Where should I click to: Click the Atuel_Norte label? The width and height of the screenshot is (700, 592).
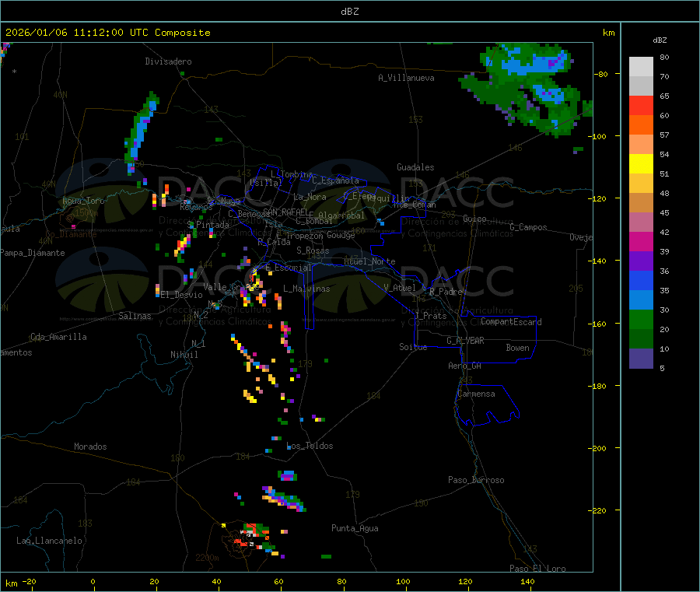369,261
